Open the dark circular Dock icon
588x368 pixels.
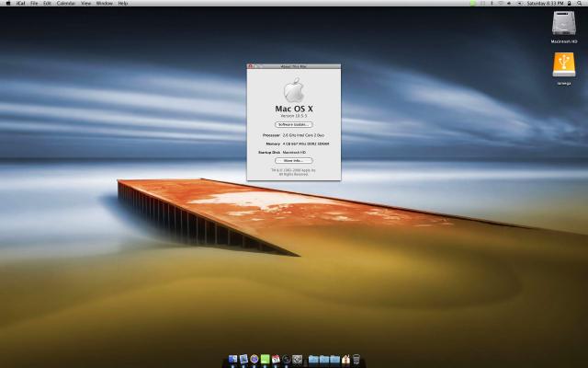(x=287, y=360)
